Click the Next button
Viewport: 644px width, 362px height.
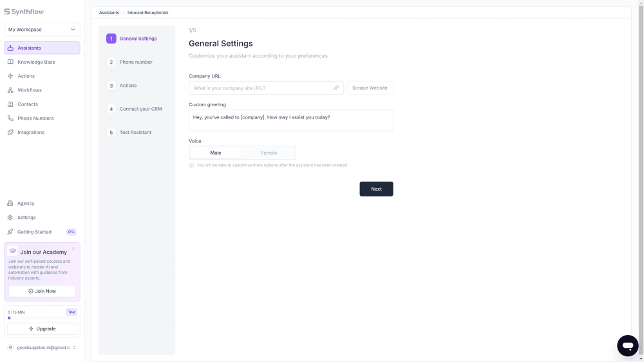(376, 189)
